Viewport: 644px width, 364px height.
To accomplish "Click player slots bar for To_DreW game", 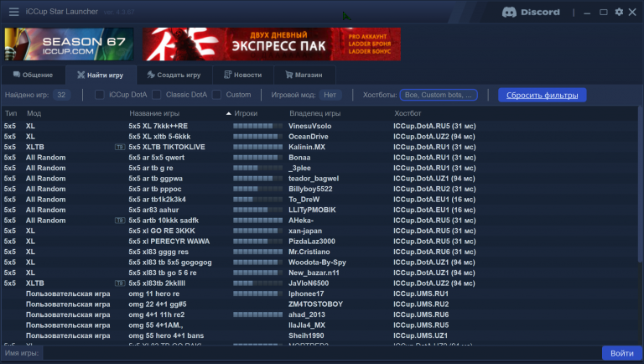I will click(258, 200).
